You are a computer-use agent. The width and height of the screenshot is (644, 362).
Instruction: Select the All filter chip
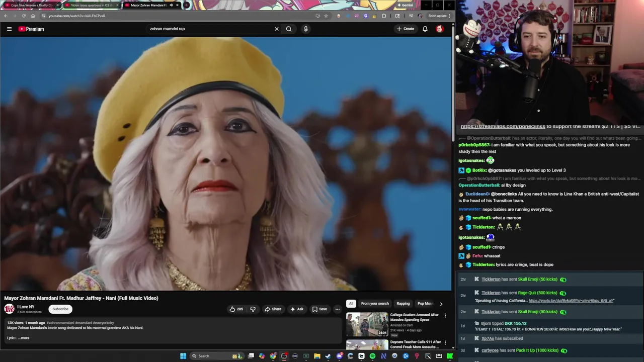(351, 304)
